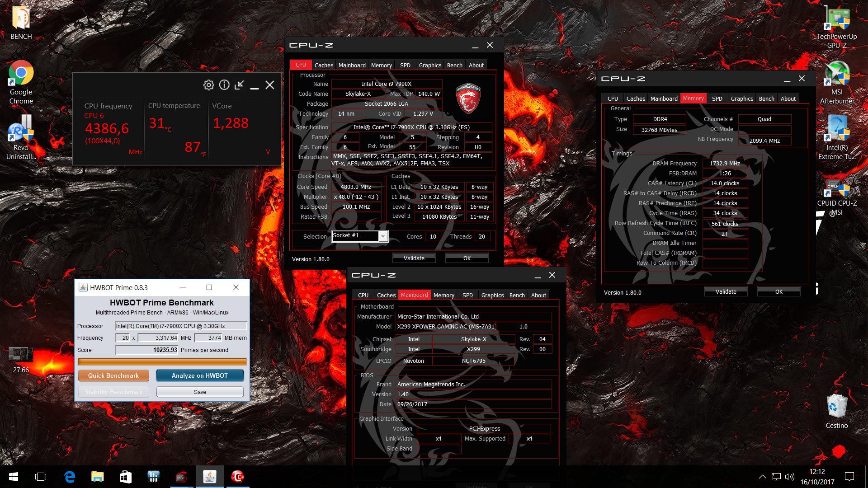The height and width of the screenshot is (488, 868).
Task: Click Validate in CPU tab CPU-Z window
Action: click(x=414, y=258)
